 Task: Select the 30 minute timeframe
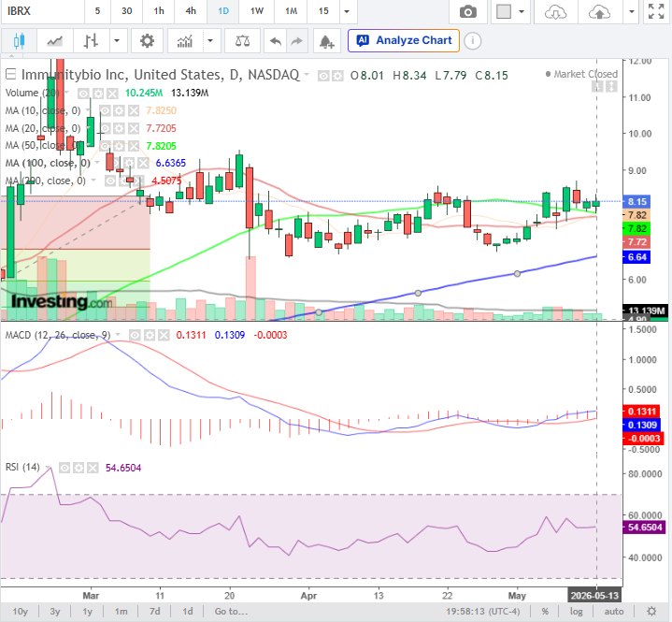pos(127,11)
